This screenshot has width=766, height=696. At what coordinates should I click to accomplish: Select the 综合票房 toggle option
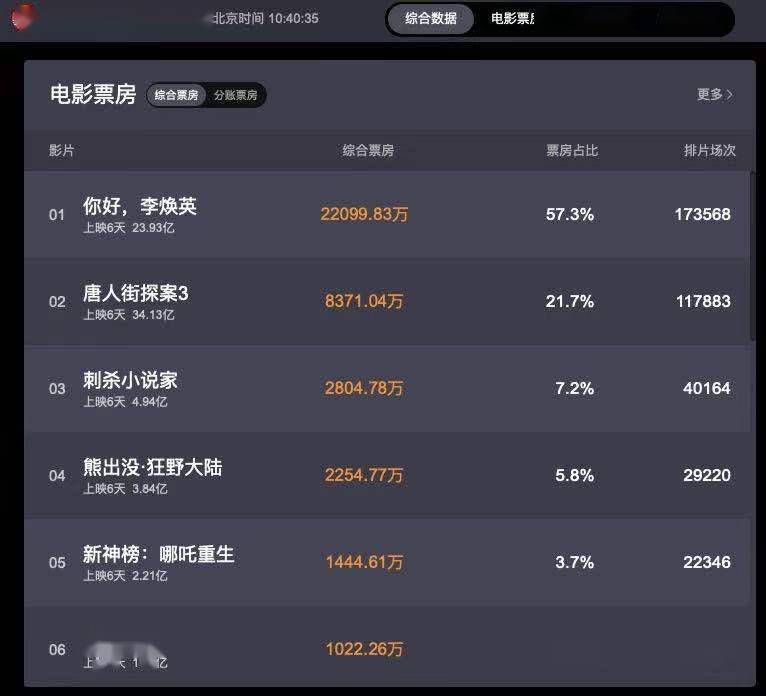point(176,95)
